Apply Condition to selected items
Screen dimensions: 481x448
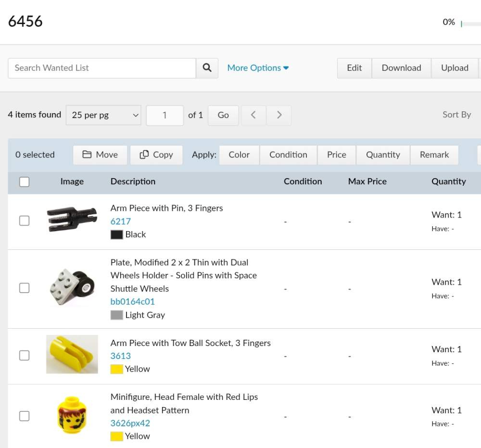coord(288,154)
